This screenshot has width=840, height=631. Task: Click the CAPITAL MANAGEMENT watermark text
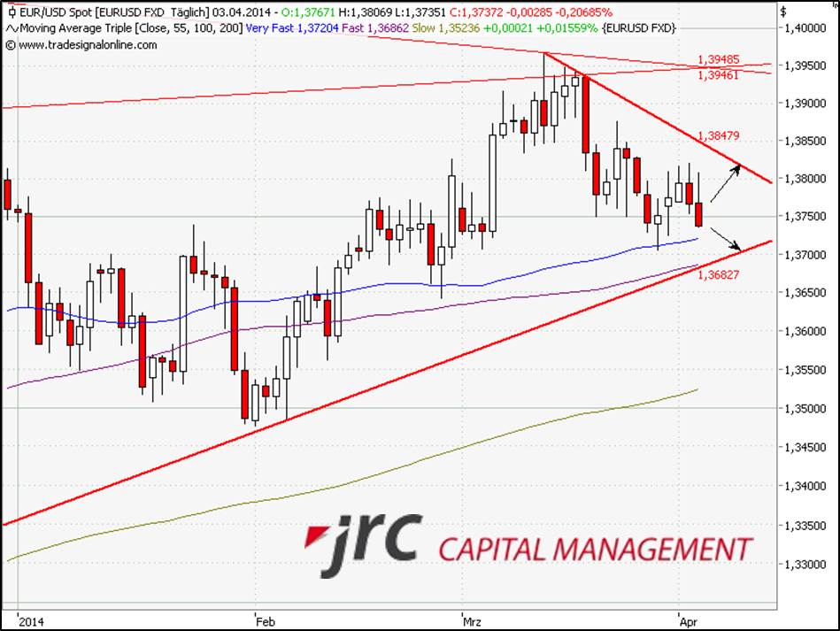595,550
